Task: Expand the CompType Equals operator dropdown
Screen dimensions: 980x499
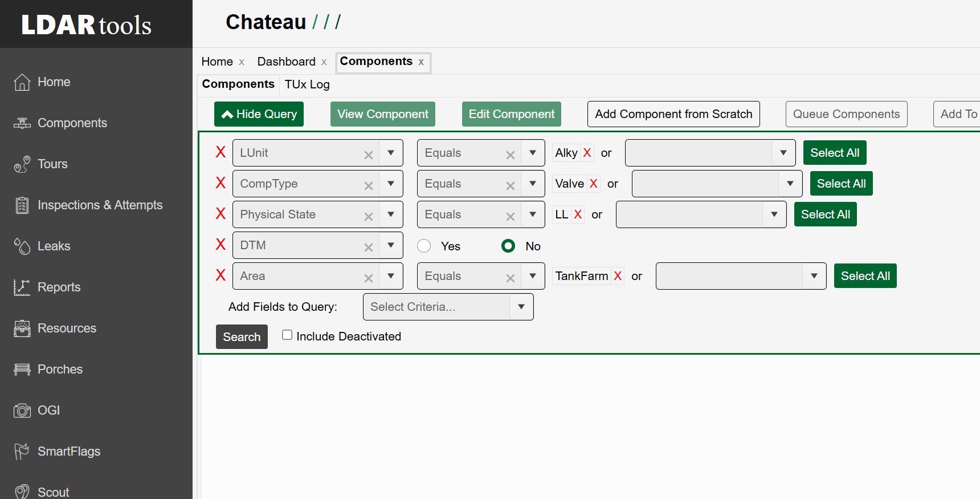Action: tap(533, 184)
